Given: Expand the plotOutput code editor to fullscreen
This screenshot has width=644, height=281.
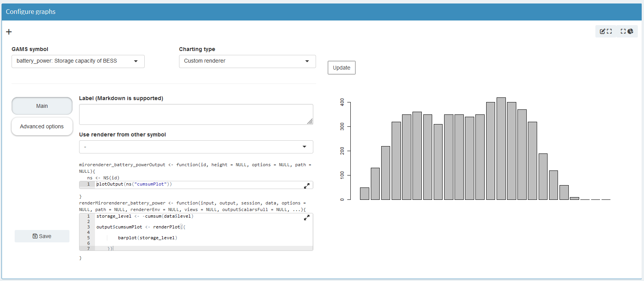Looking at the screenshot, I should (x=307, y=186).
